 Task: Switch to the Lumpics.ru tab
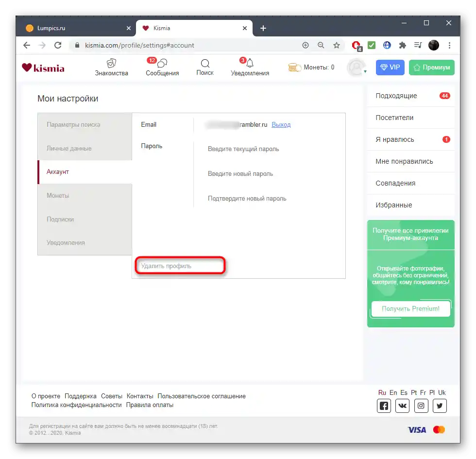click(x=76, y=28)
